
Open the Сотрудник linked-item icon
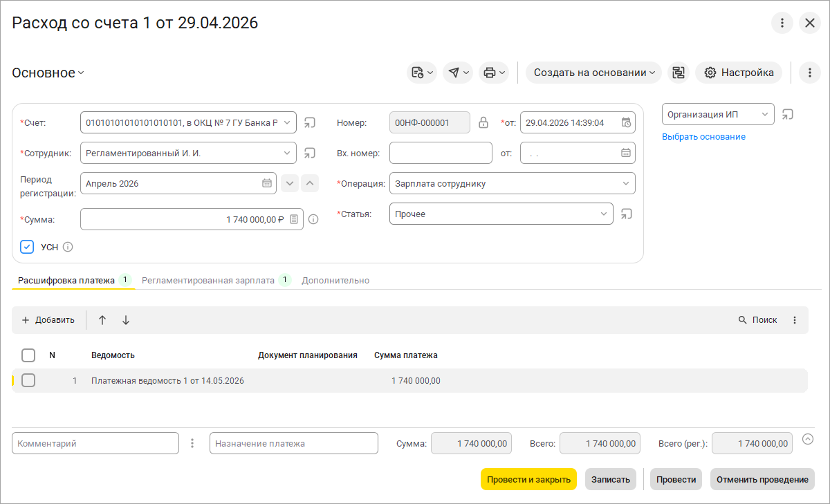[310, 153]
